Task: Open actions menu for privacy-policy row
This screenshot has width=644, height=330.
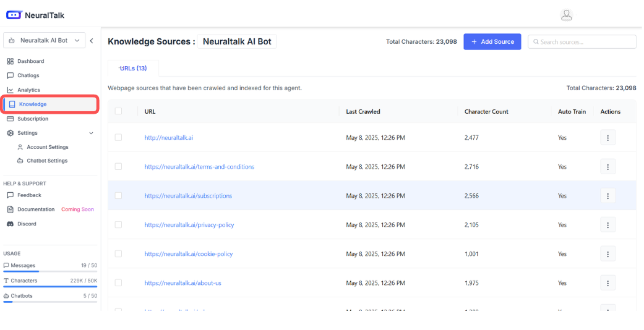Action: (608, 225)
